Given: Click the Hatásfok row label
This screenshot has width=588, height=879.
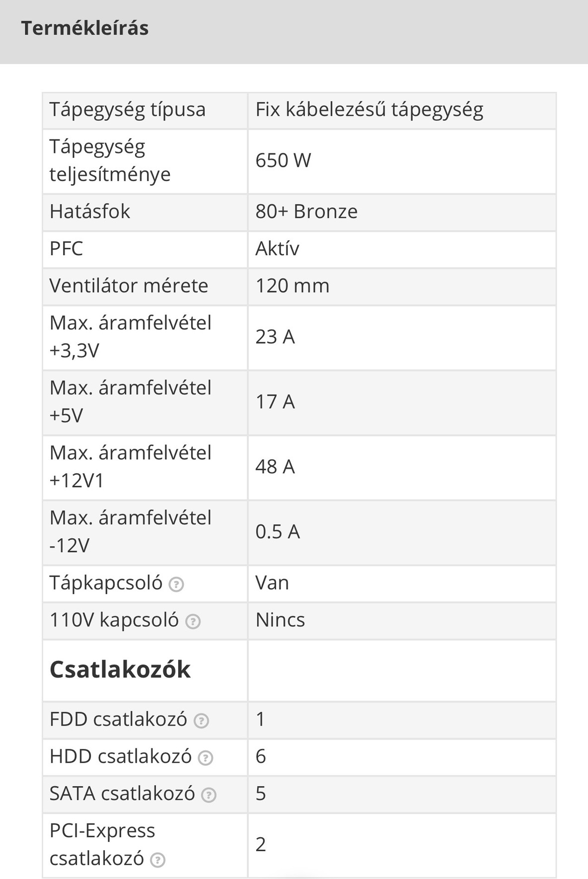Looking at the screenshot, I should (90, 212).
